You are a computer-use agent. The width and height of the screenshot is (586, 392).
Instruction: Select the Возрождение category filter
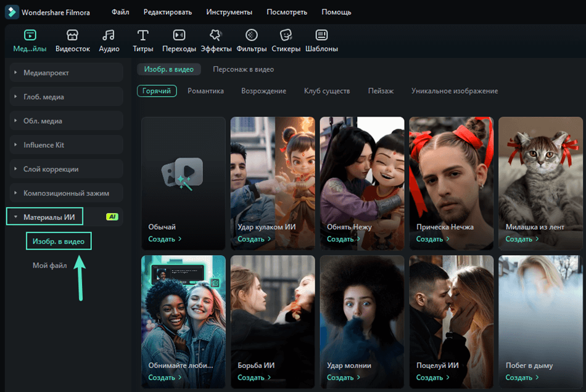pos(263,91)
